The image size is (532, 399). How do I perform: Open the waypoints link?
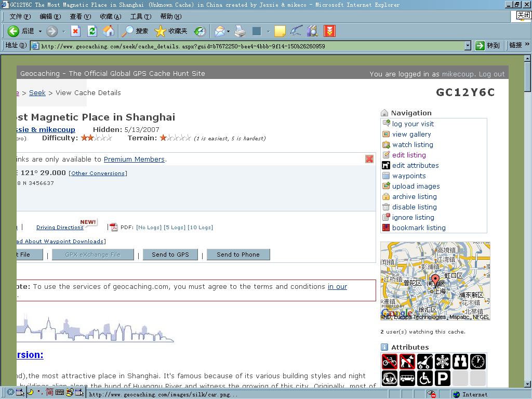click(x=409, y=176)
